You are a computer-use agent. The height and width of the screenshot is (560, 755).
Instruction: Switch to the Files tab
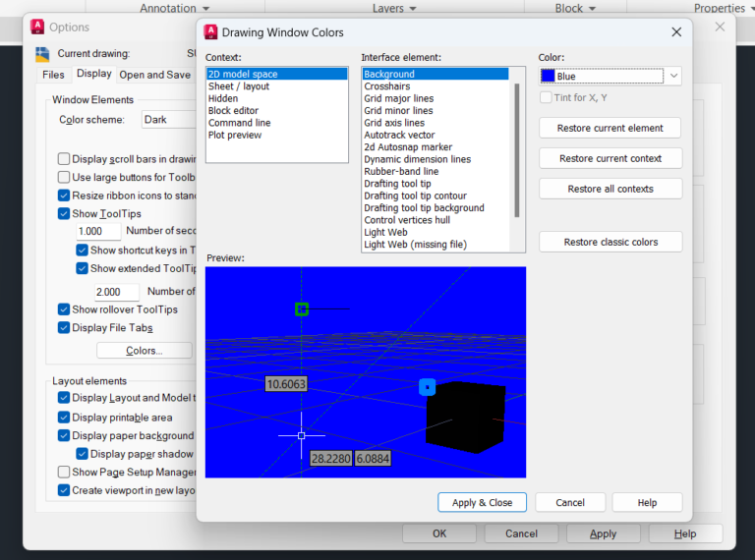53,75
